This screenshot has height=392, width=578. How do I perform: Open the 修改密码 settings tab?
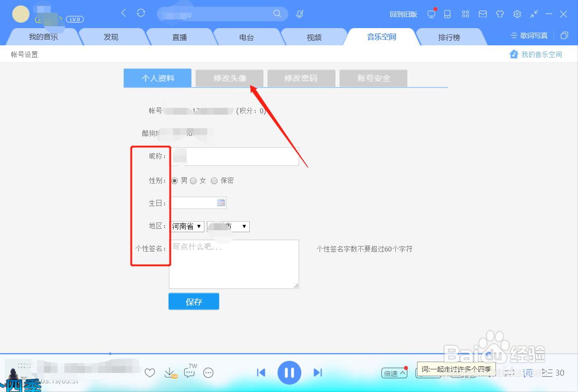pos(301,78)
